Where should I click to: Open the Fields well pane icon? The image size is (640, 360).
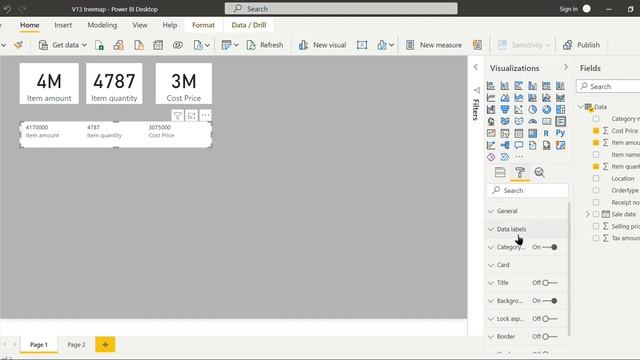(x=500, y=172)
